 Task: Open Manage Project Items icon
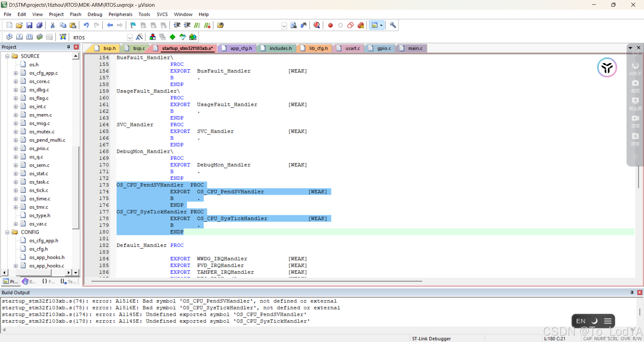tap(153, 37)
